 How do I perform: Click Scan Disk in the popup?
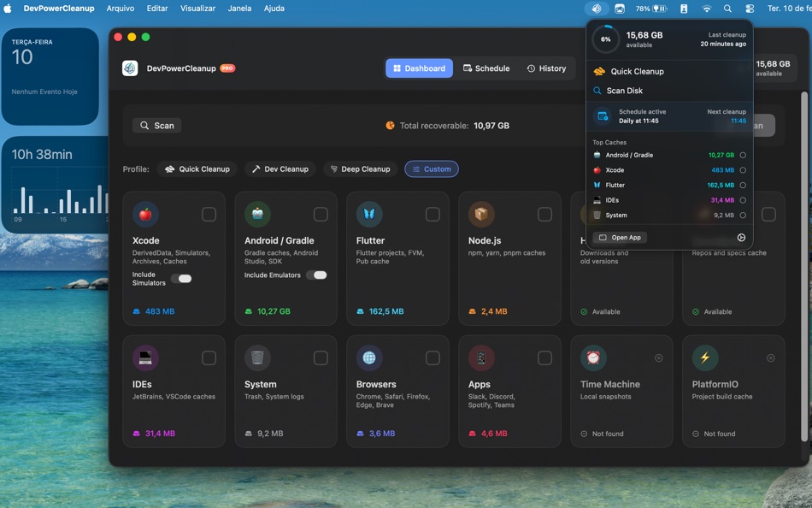point(669,91)
